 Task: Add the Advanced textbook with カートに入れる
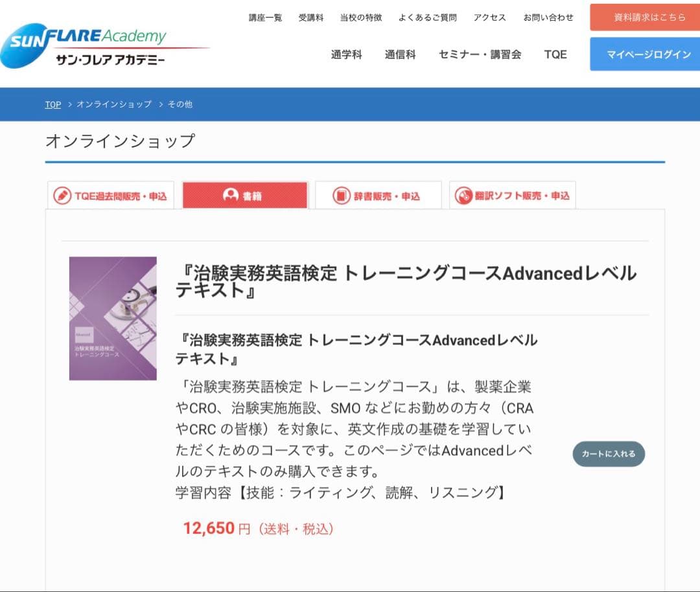(x=608, y=454)
